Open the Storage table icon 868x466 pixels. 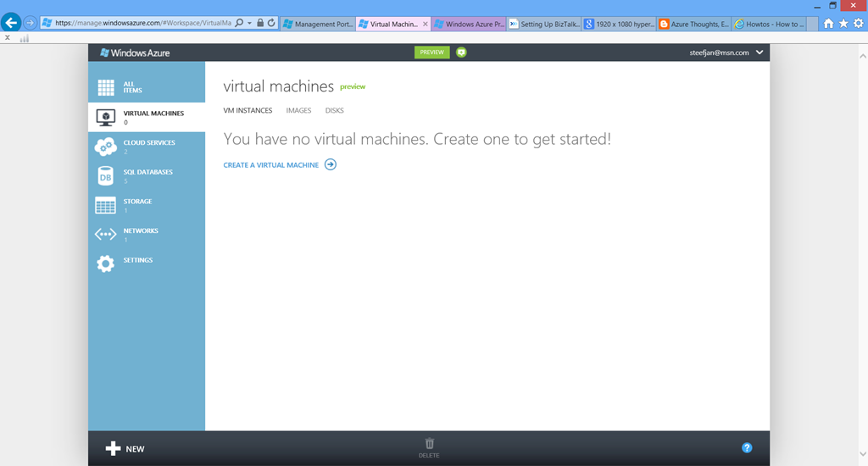point(106,205)
